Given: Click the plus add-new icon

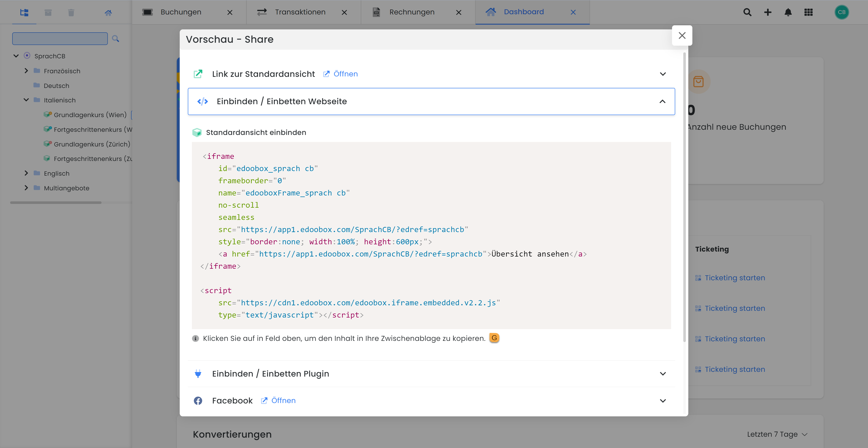Looking at the screenshot, I should point(768,12).
